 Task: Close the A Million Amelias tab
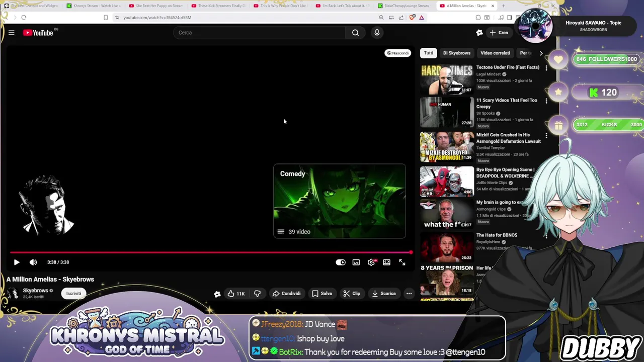point(493,6)
